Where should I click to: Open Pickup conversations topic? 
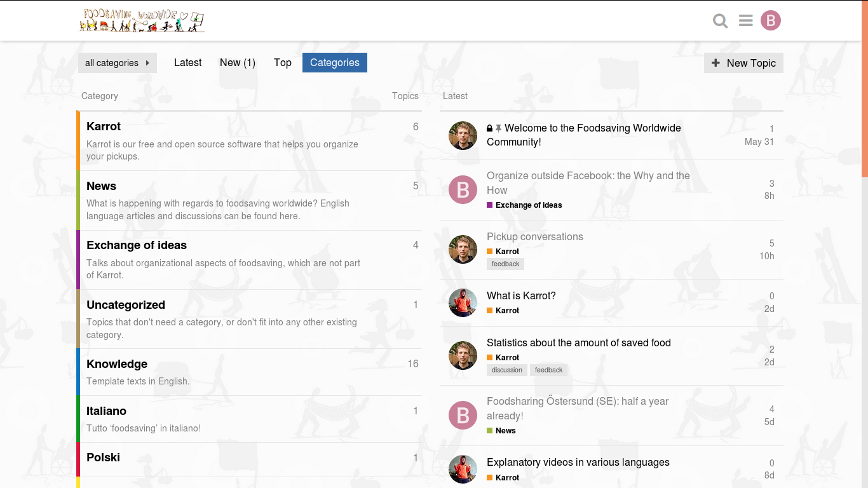pyautogui.click(x=535, y=236)
